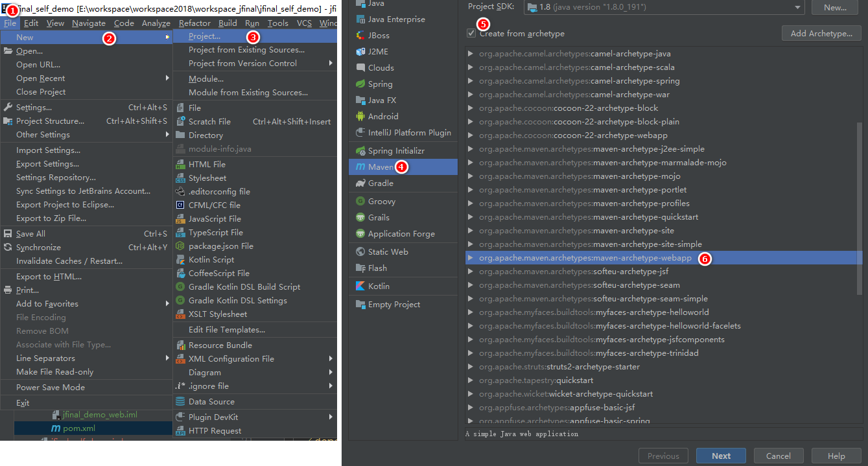
Task: Expand the myfaces-archetype-helloworld node
Action: click(x=471, y=312)
